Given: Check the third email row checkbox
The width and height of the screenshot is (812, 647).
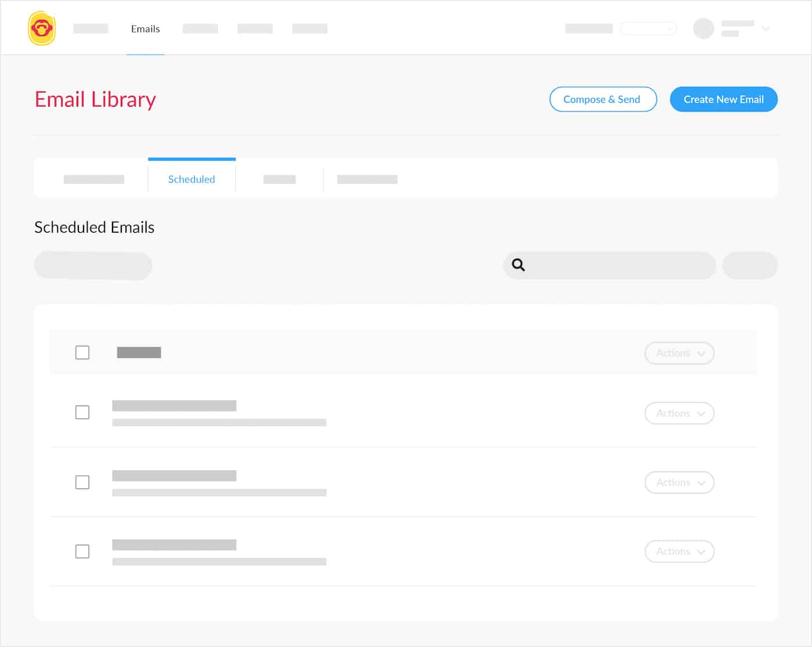Looking at the screenshot, I should (x=82, y=551).
